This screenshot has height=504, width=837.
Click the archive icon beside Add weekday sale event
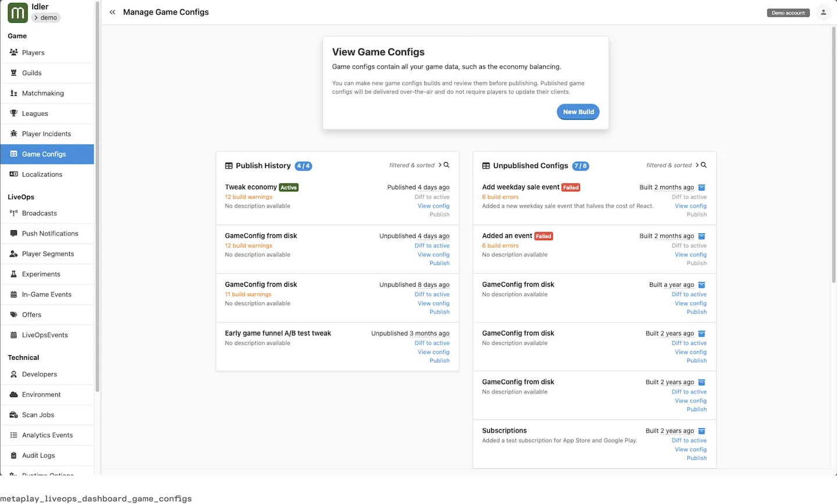(702, 187)
